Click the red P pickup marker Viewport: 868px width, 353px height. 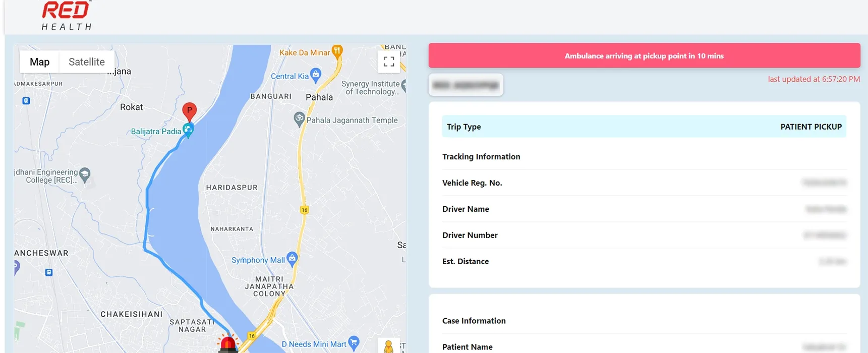click(189, 110)
